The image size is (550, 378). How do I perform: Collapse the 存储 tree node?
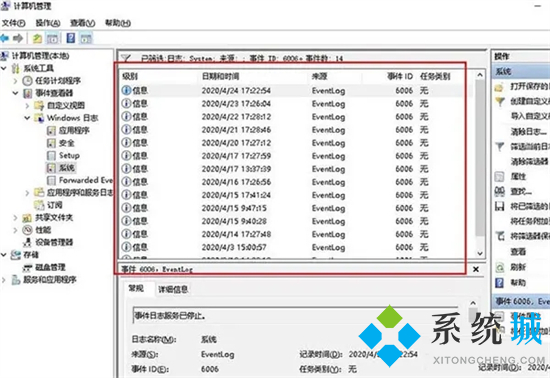pyautogui.click(x=4, y=255)
